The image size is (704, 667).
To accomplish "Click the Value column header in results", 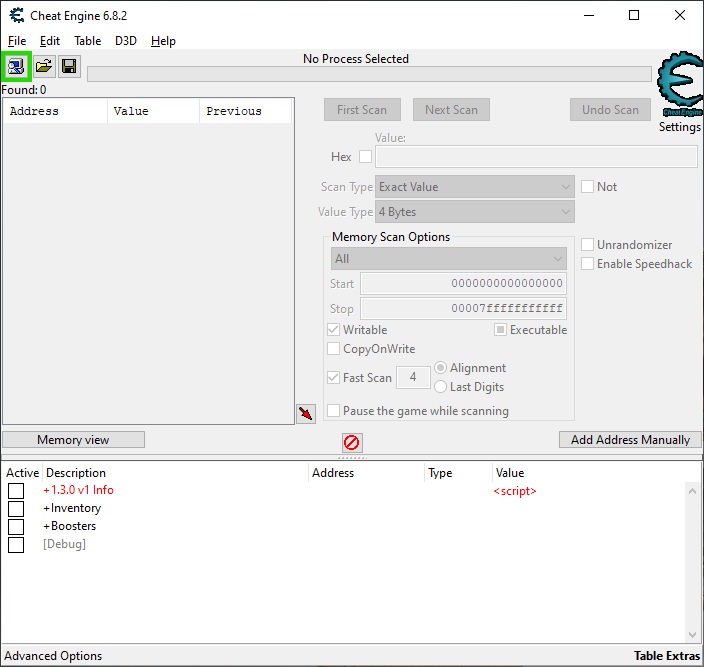I will [x=153, y=111].
